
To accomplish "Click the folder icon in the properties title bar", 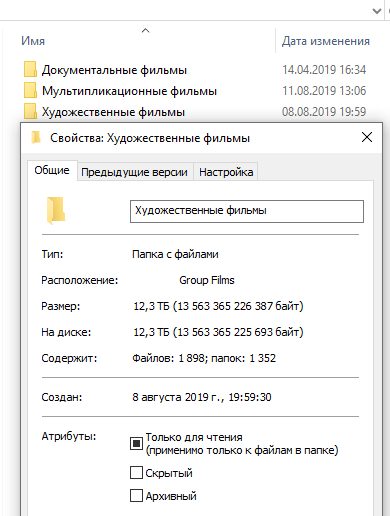I will [36, 137].
